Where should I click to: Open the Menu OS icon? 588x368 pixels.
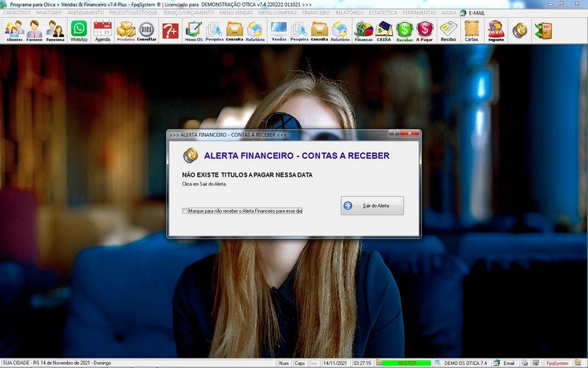coord(194,31)
